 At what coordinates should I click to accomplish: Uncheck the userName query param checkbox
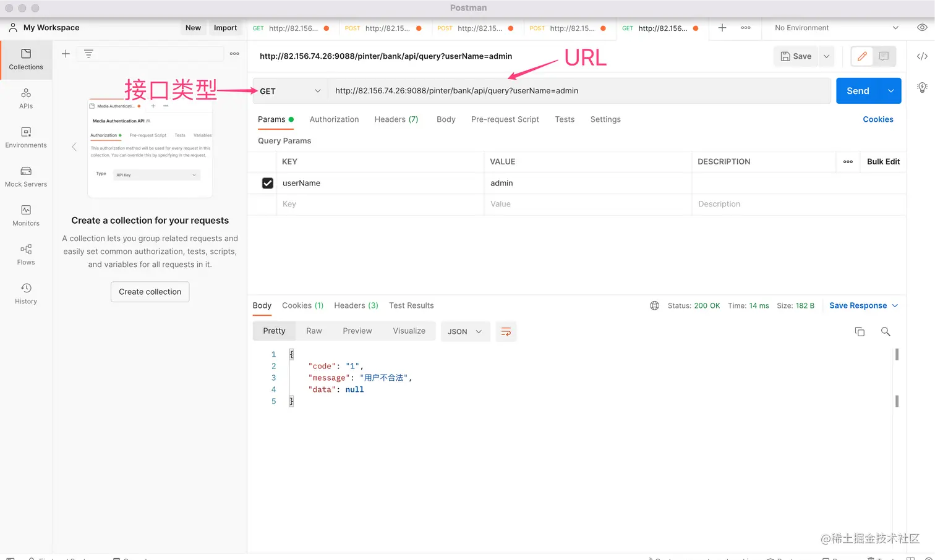(268, 184)
